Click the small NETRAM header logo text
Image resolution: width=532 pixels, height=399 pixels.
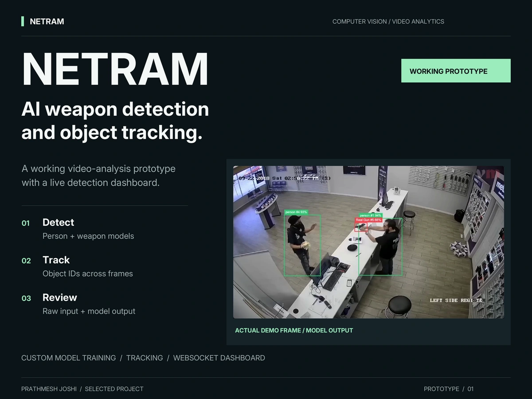pos(47,21)
